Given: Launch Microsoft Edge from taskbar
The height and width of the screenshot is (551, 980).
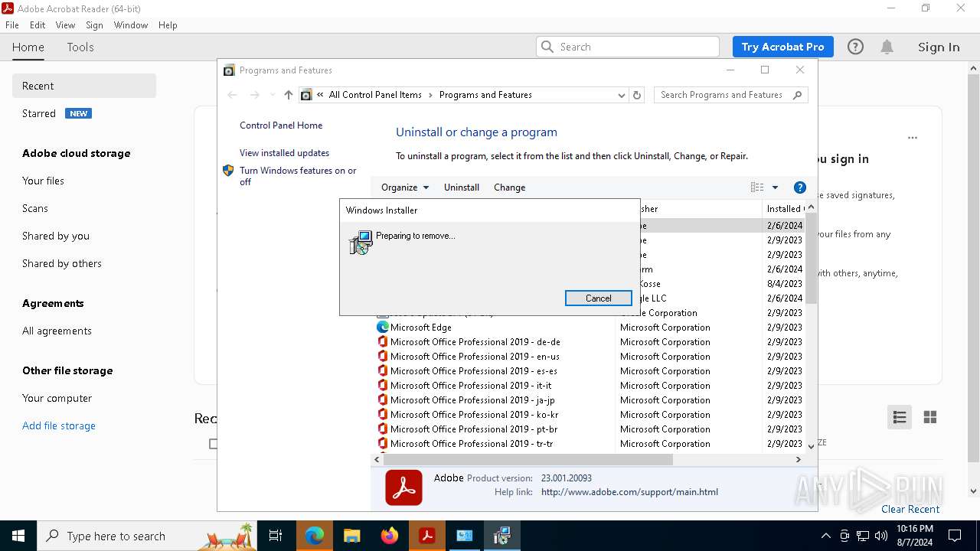Looking at the screenshot, I should point(315,536).
